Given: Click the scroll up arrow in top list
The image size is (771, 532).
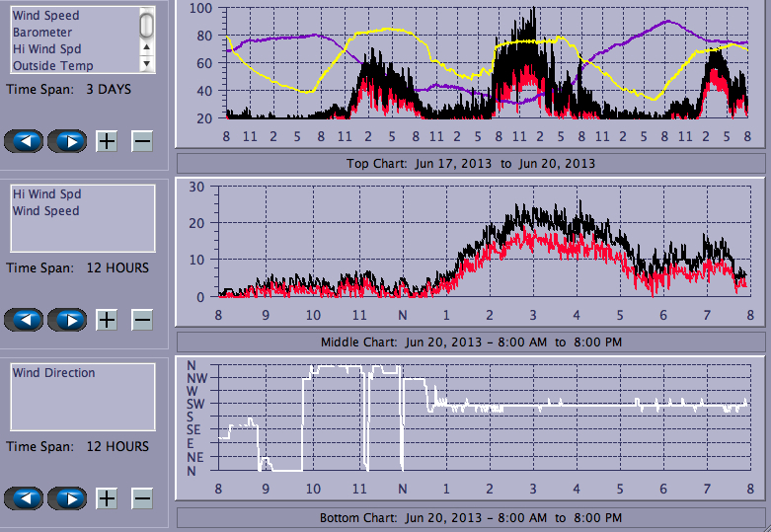Looking at the screenshot, I should pyautogui.click(x=147, y=46).
